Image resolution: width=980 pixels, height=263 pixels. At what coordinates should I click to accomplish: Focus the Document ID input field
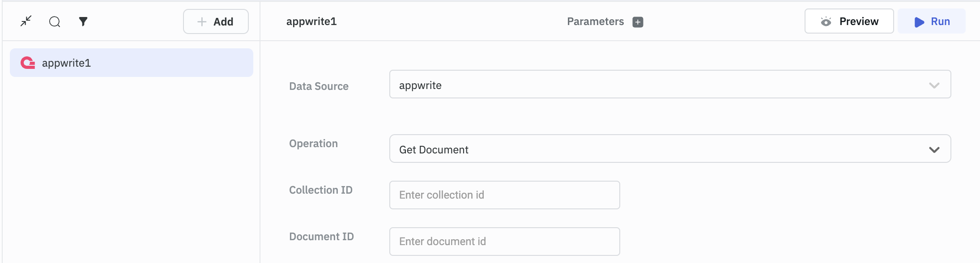click(x=504, y=242)
